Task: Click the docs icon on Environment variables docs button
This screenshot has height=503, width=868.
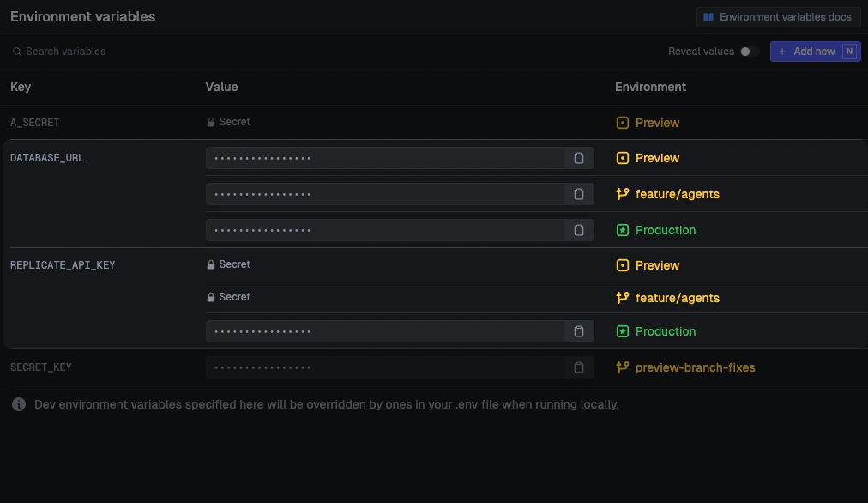Action: point(708,16)
